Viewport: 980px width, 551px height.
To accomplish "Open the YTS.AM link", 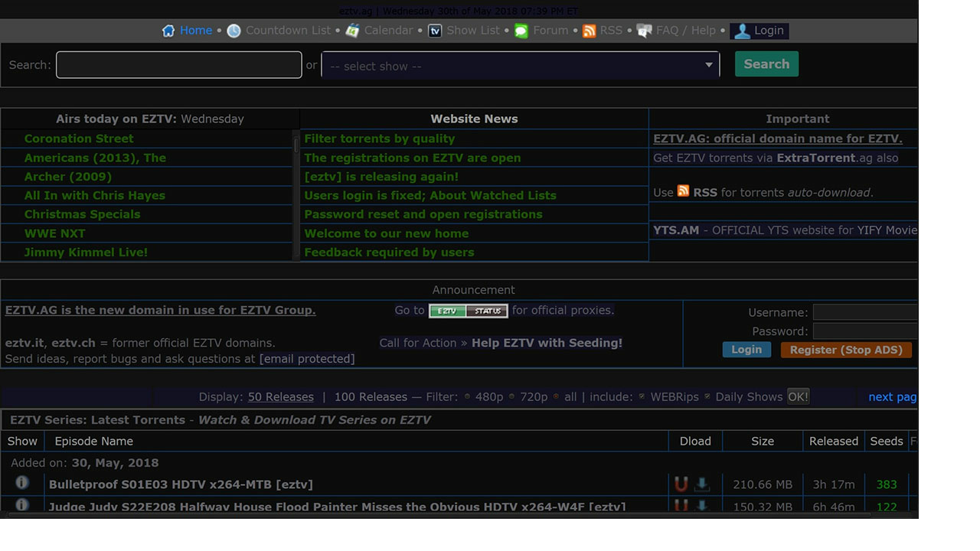I will coord(676,230).
